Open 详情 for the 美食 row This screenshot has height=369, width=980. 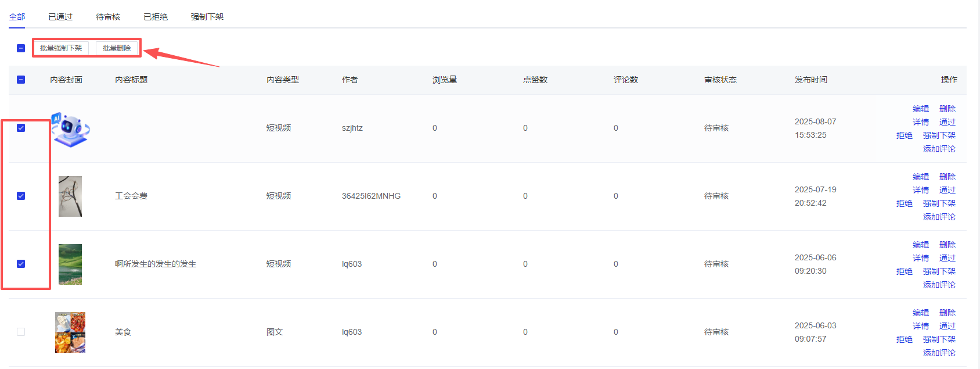pyautogui.click(x=921, y=326)
